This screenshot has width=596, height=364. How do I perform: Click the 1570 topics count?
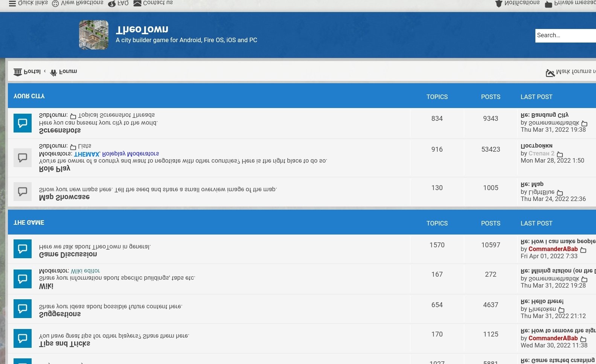[437, 245]
